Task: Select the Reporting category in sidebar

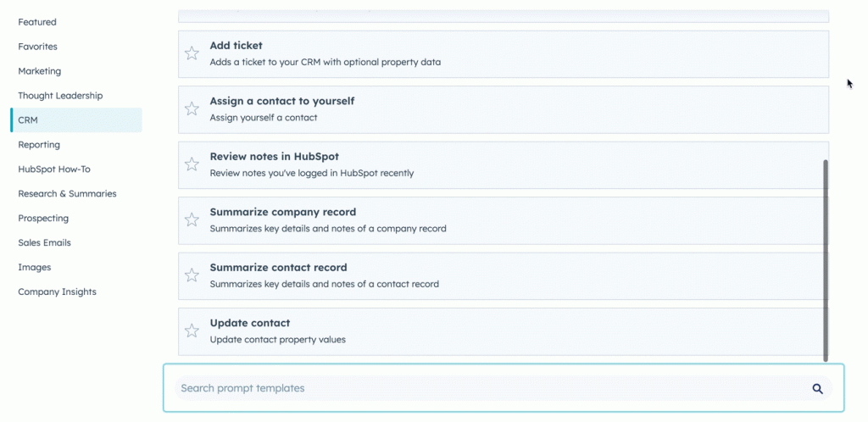Action: (x=39, y=145)
